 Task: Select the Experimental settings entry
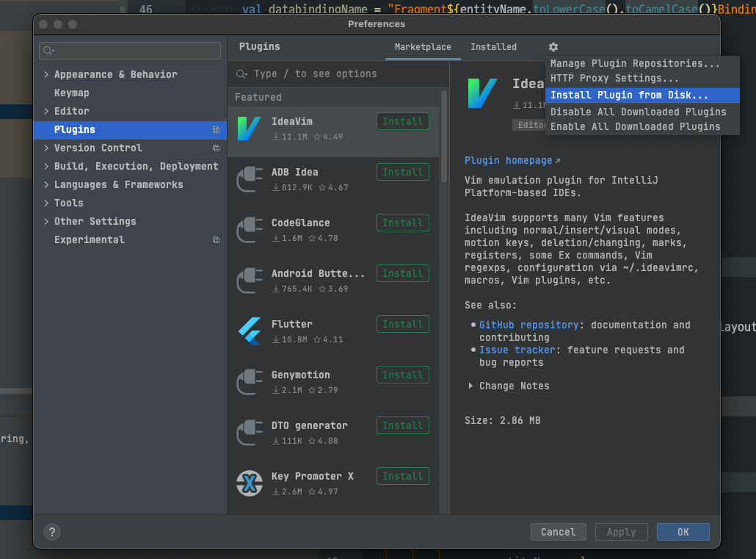coord(130,239)
